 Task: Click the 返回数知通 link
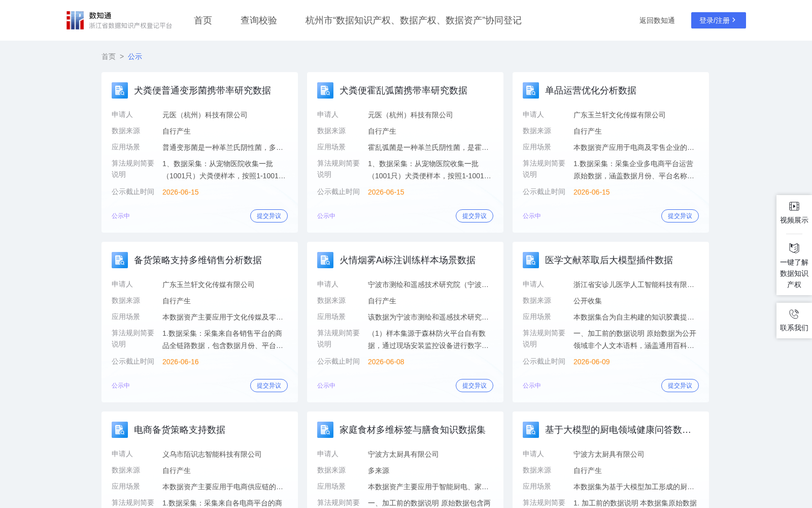(657, 20)
